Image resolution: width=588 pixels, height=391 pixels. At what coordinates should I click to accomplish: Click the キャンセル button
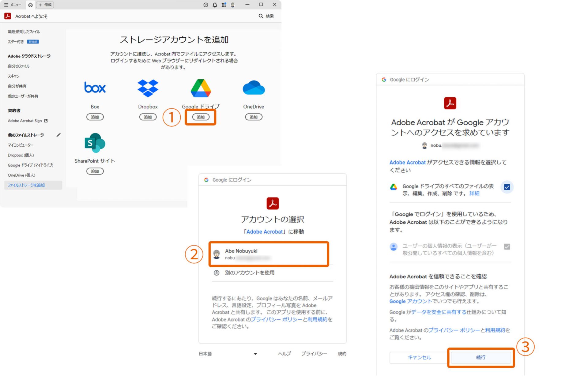(x=419, y=357)
